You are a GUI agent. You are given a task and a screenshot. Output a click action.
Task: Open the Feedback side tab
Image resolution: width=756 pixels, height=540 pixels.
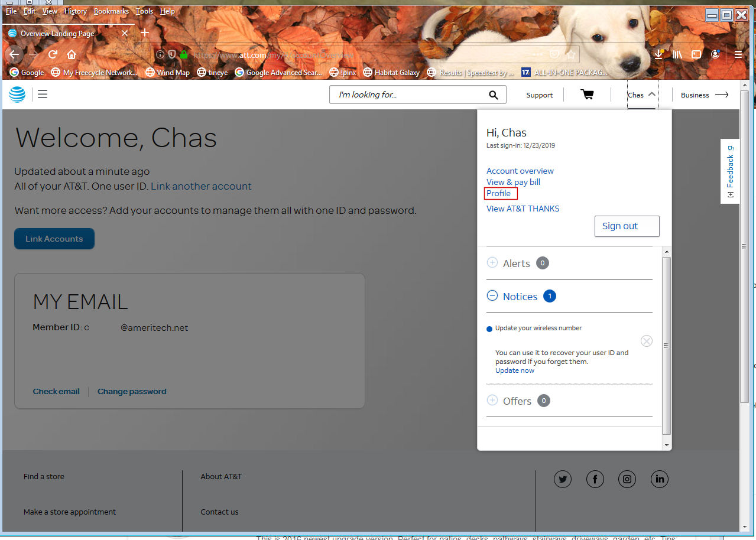click(729, 171)
